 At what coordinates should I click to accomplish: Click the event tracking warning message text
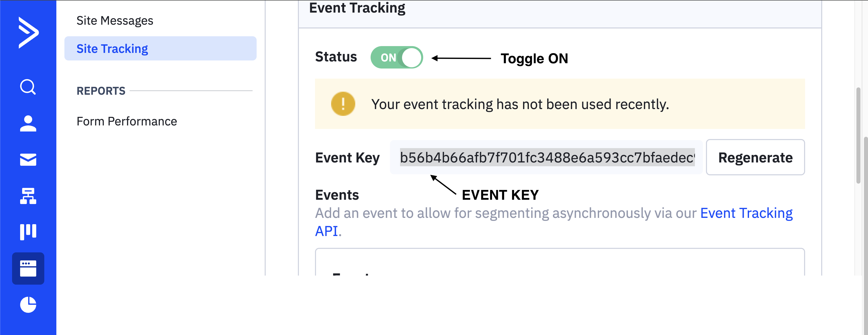coord(520,104)
